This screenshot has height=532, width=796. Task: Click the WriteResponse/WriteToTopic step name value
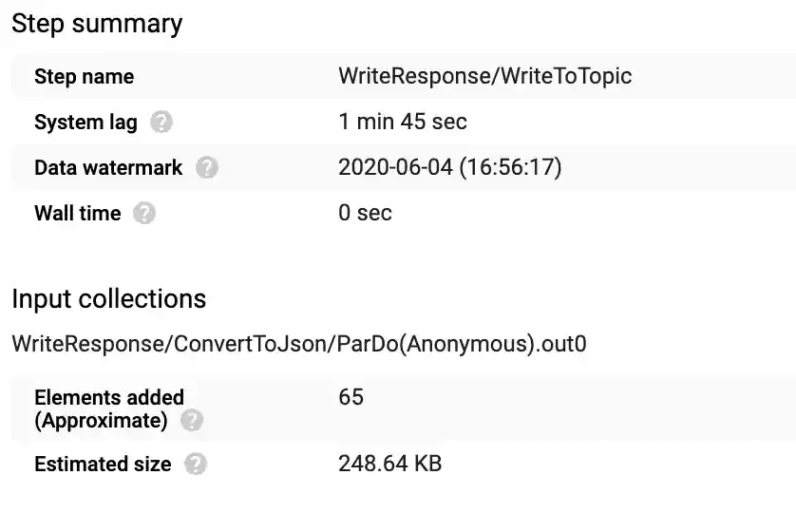tap(484, 77)
